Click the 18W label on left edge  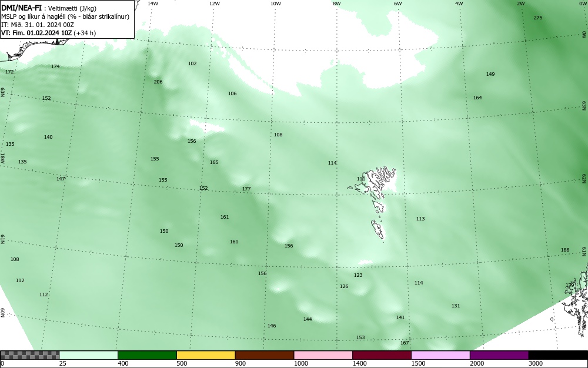pyautogui.click(x=2, y=158)
